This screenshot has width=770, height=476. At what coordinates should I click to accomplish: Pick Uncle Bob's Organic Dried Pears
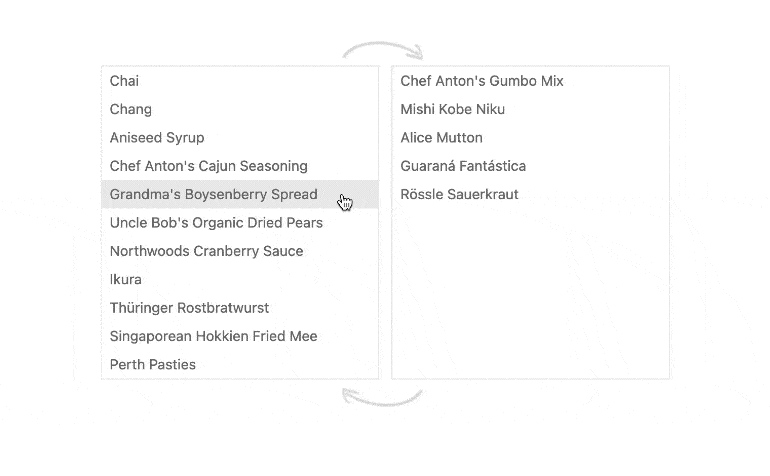216,223
